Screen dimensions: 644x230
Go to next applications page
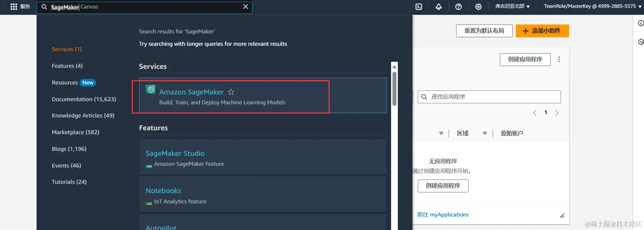tap(557, 113)
